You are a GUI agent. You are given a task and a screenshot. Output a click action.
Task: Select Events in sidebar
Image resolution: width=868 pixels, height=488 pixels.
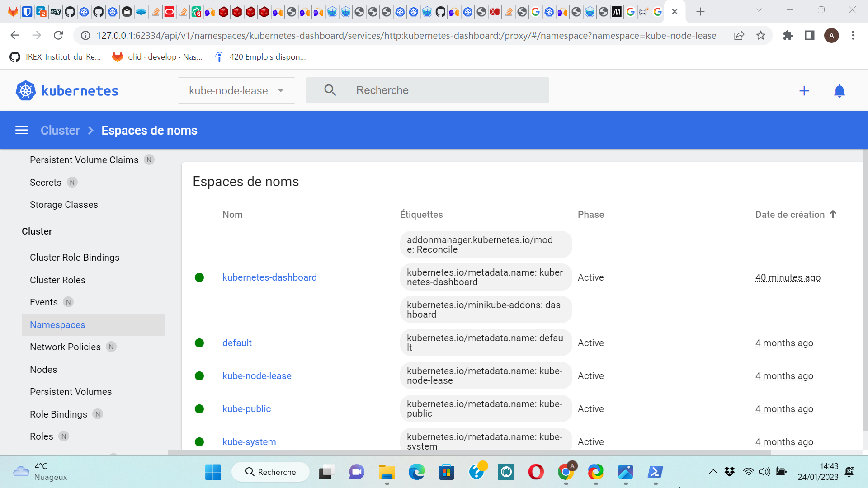[44, 302]
